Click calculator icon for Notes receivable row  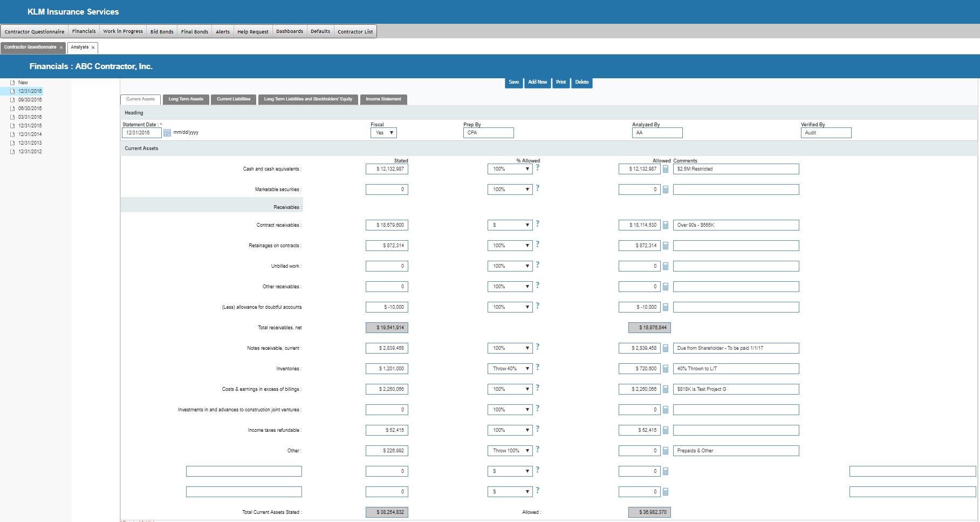pos(666,349)
